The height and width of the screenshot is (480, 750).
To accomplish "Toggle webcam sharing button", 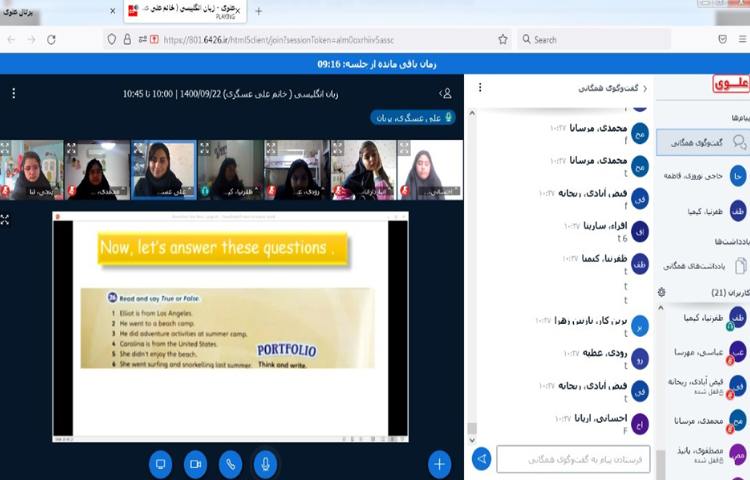I will pos(195,464).
